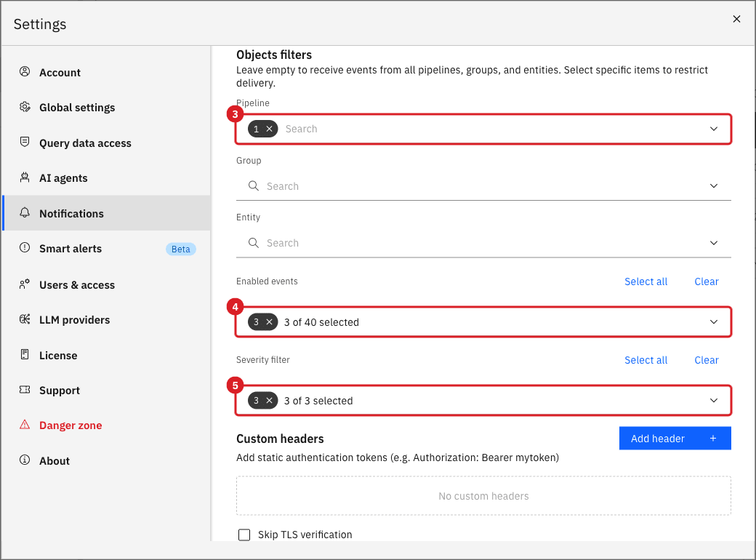Viewport: 756px width, 560px height.
Task: Click the LLM providers brain icon
Action: (x=25, y=319)
